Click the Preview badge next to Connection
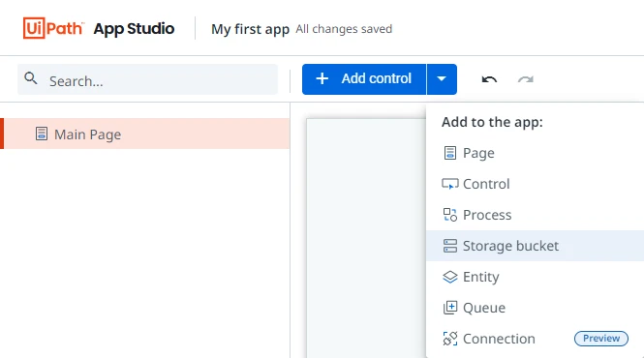This screenshot has height=358, width=644. (601, 339)
